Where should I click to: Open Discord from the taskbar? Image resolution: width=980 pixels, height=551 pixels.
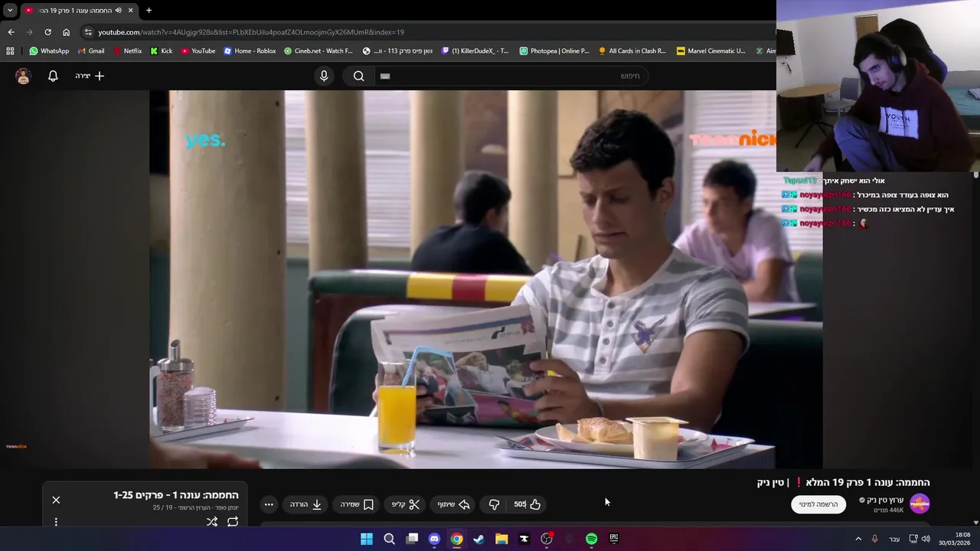[x=434, y=539]
